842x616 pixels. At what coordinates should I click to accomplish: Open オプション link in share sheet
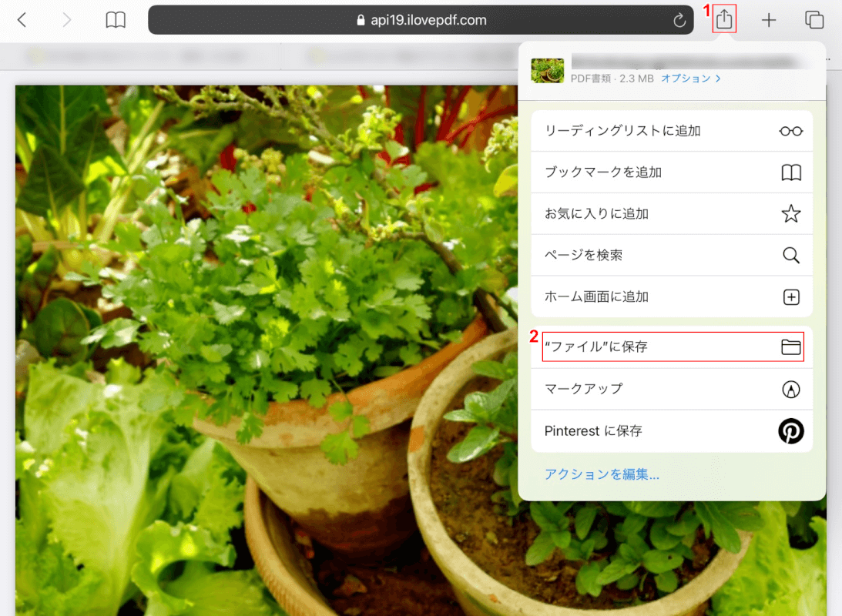tap(686, 79)
